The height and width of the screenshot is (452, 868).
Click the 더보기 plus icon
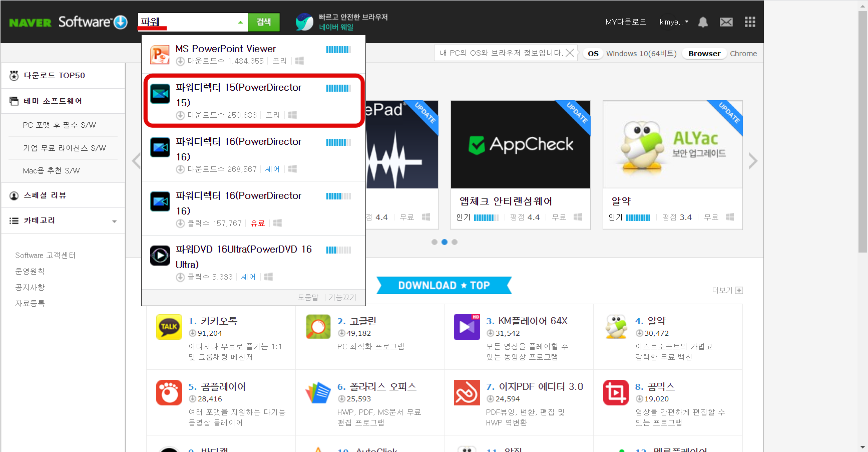(x=739, y=291)
